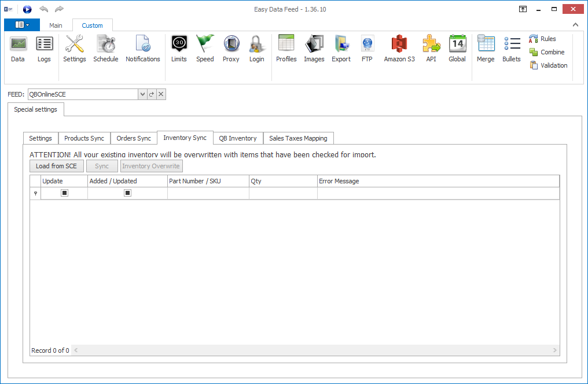
Task: Click the Sync button
Action: pos(102,166)
